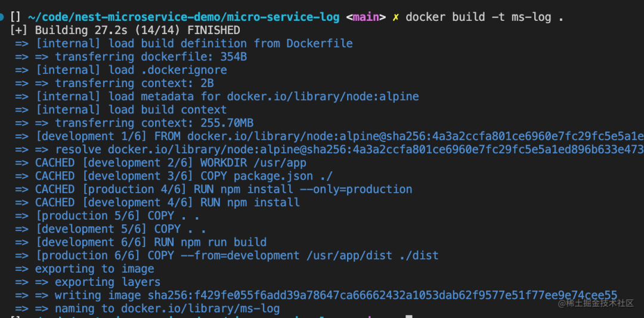Click 'RUN npm install --only=production' line
The image size is (644, 318).
[213, 189]
